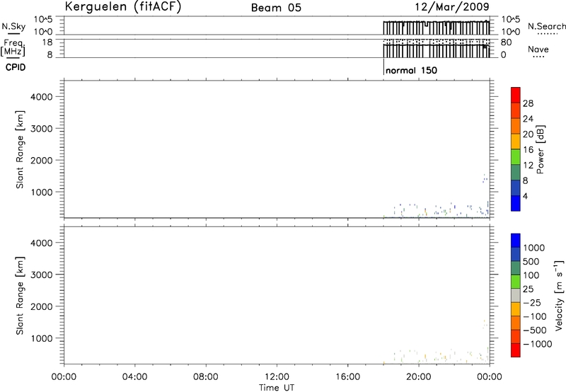Click the '4000' tick on upper Slant Range axis
The width and height of the screenshot is (566, 392).
(41, 97)
